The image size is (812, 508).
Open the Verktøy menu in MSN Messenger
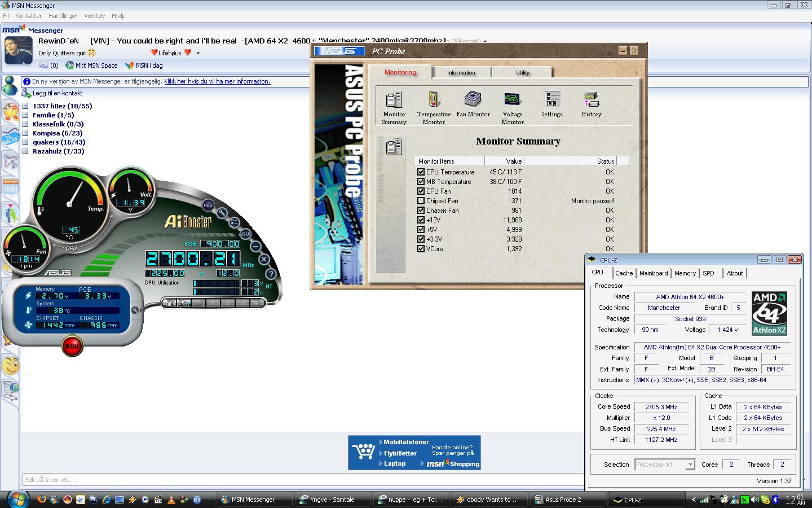[x=94, y=16]
